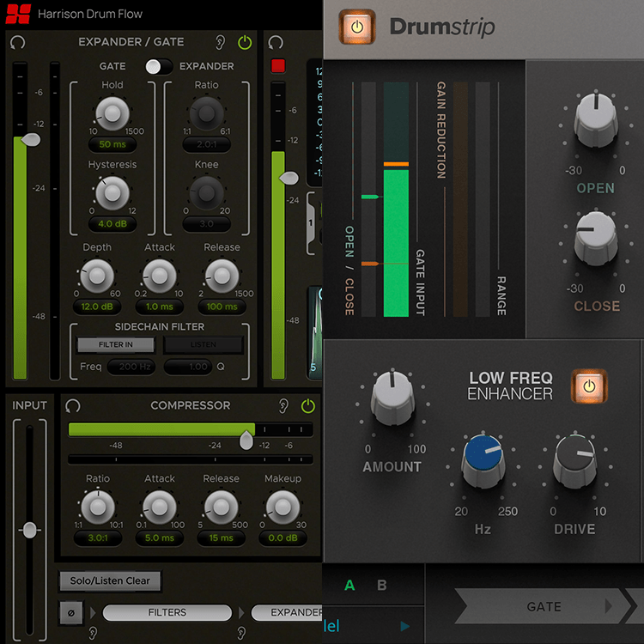Viewport: 644px width, 644px height.
Task: Click the Makeup value 0.0 dB
Action: point(283,538)
